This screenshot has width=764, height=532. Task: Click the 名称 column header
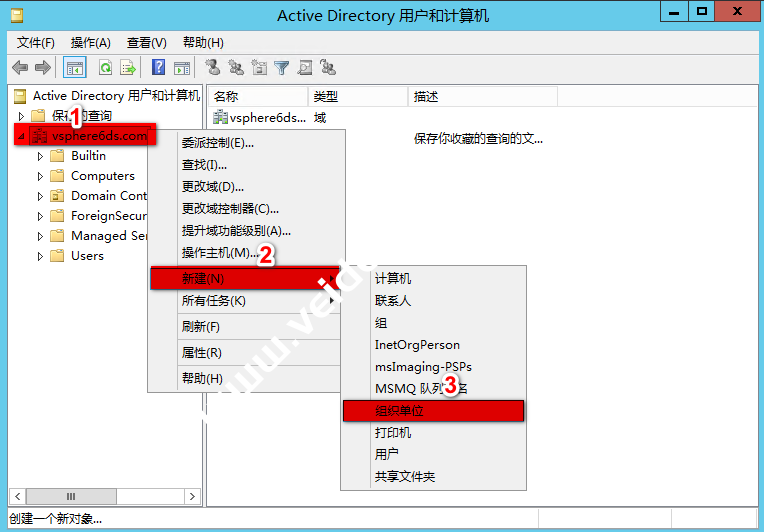point(258,96)
